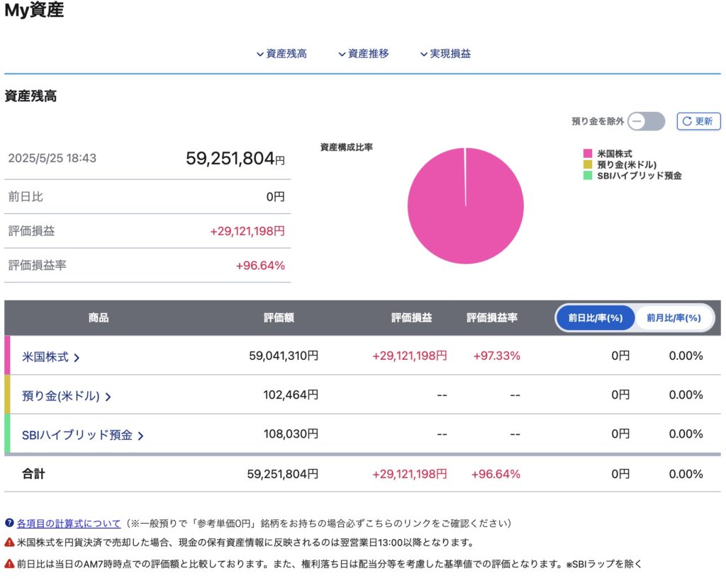Toggle the 預り金を除外 switch
This screenshot has width=726, height=588.
646,121
